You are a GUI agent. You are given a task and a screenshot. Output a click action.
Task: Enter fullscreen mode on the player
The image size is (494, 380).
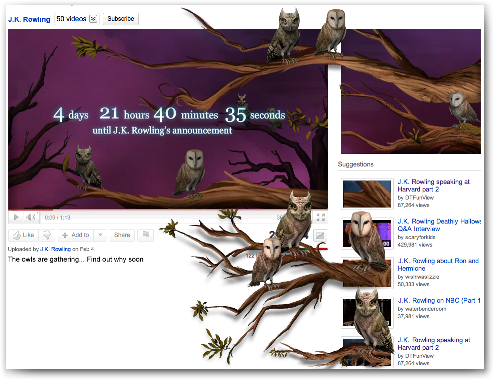pyautogui.click(x=321, y=217)
